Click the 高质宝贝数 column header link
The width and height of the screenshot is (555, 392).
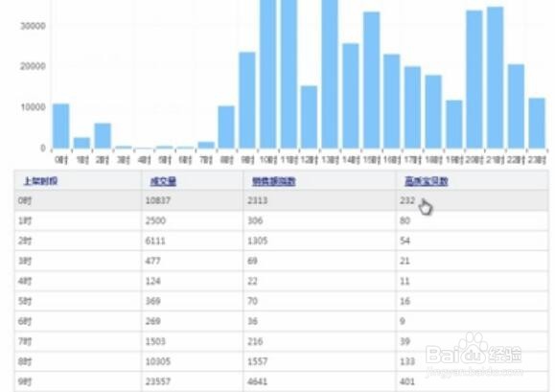point(427,181)
